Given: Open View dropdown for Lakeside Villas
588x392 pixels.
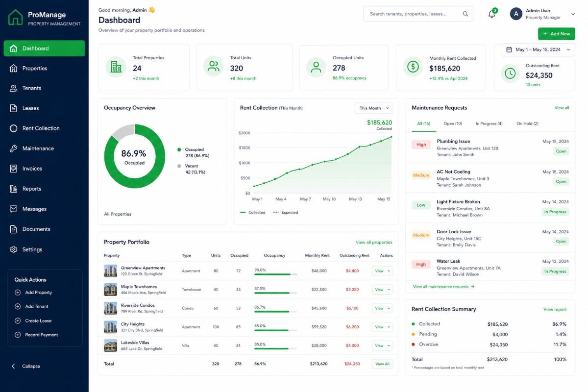Looking at the screenshot, I should (382, 345).
